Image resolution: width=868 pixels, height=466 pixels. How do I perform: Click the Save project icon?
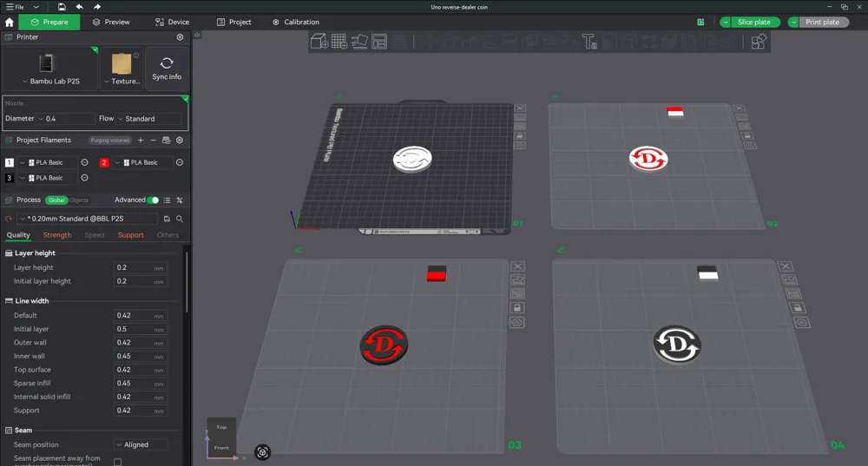coord(62,7)
